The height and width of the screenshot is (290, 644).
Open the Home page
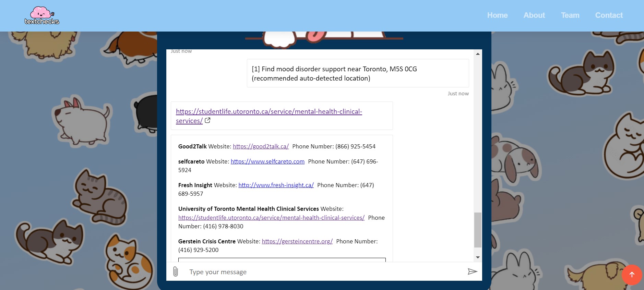click(497, 15)
